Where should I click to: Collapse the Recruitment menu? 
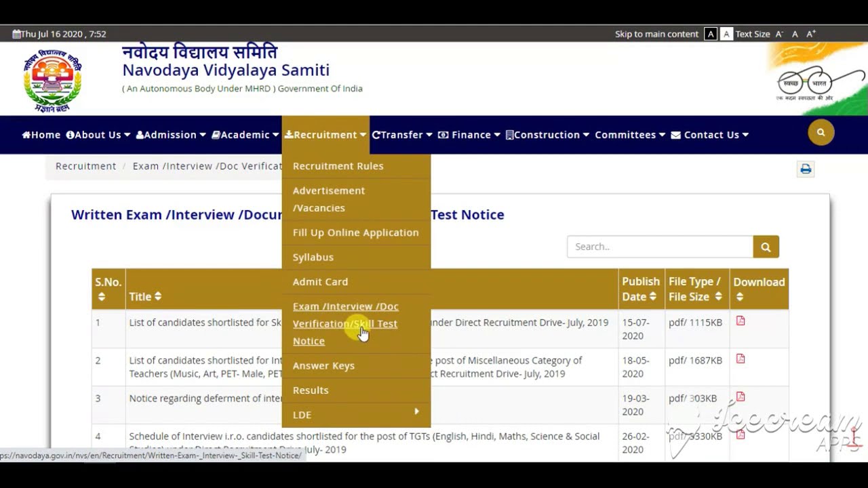pos(325,135)
